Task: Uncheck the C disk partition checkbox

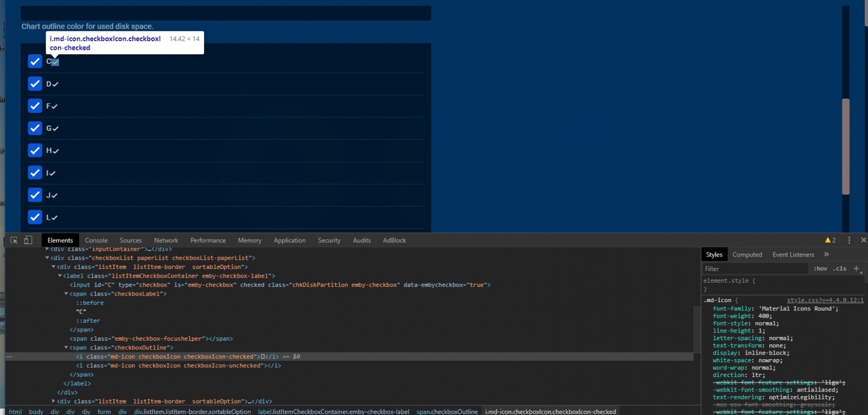Action: point(35,61)
